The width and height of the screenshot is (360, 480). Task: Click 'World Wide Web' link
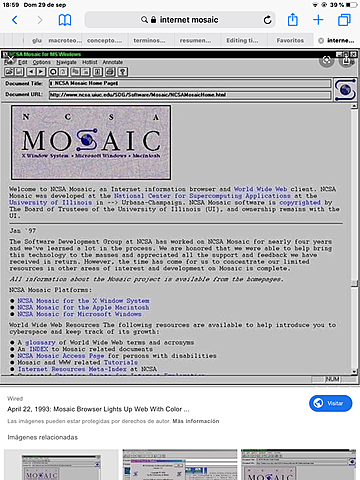260,189
